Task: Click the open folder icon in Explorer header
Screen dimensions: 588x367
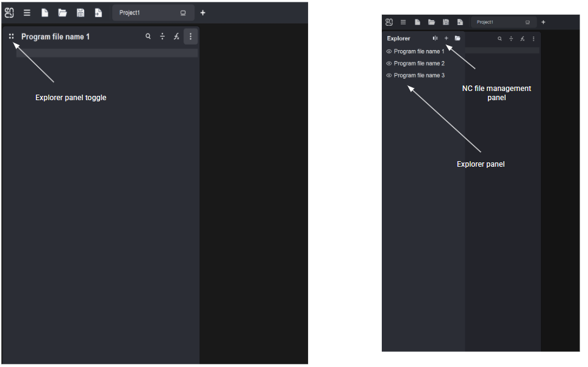Action: (x=457, y=38)
